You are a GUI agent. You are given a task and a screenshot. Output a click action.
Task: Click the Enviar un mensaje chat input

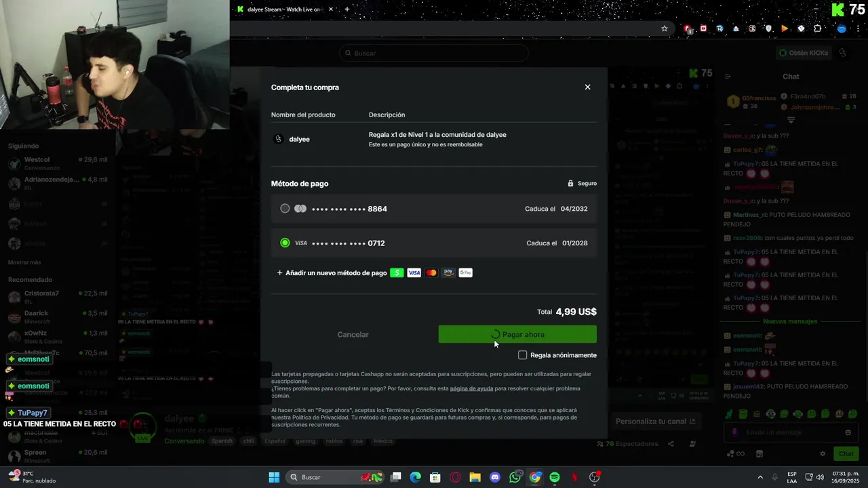pos(790,432)
